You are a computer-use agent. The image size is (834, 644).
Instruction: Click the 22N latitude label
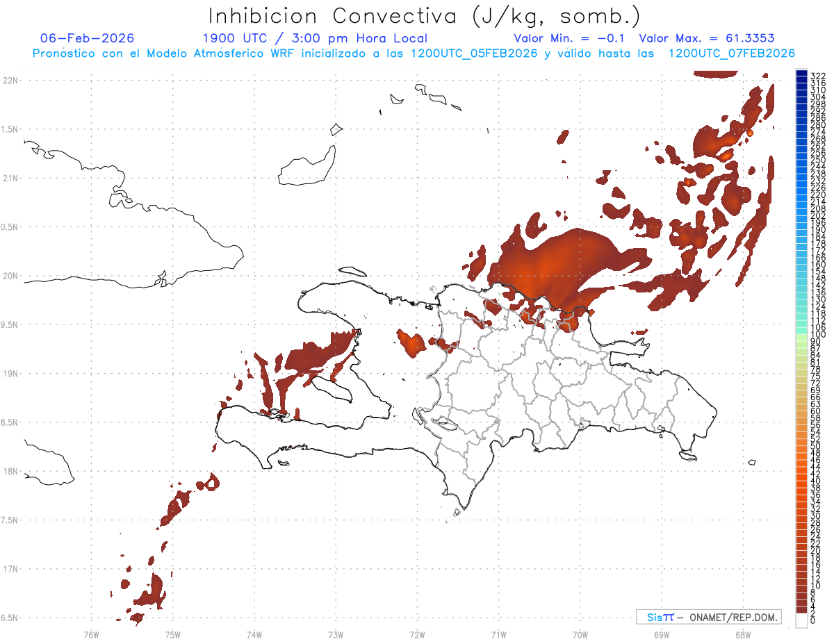pos(10,81)
